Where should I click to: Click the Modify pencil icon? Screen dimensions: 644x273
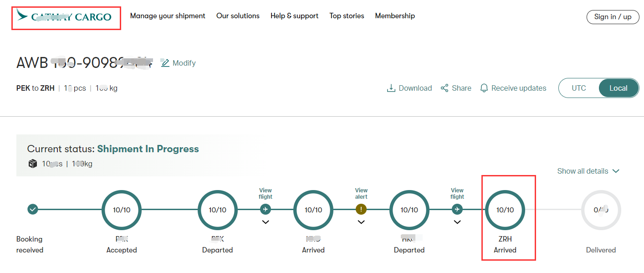click(165, 63)
